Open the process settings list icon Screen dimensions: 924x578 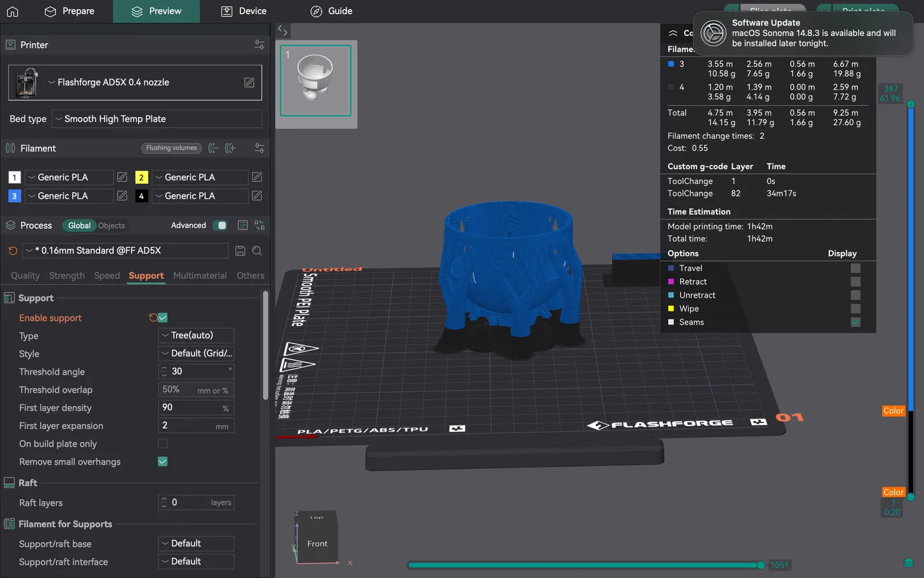pyautogui.click(x=243, y=225)
